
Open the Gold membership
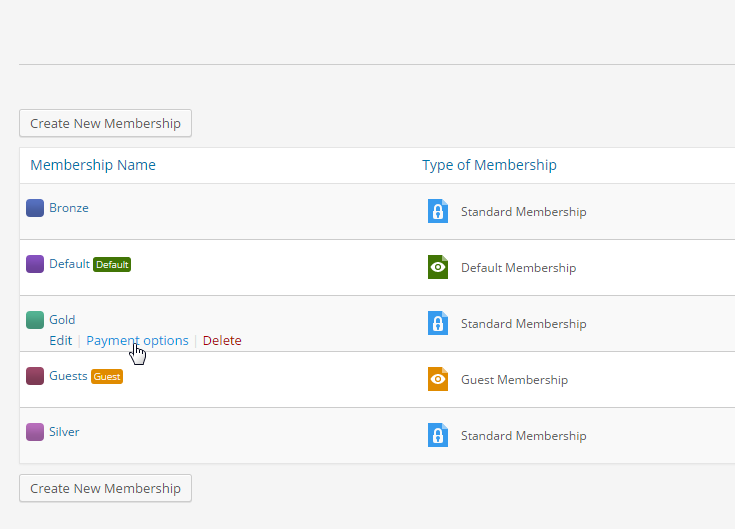[x=62, y=320]
